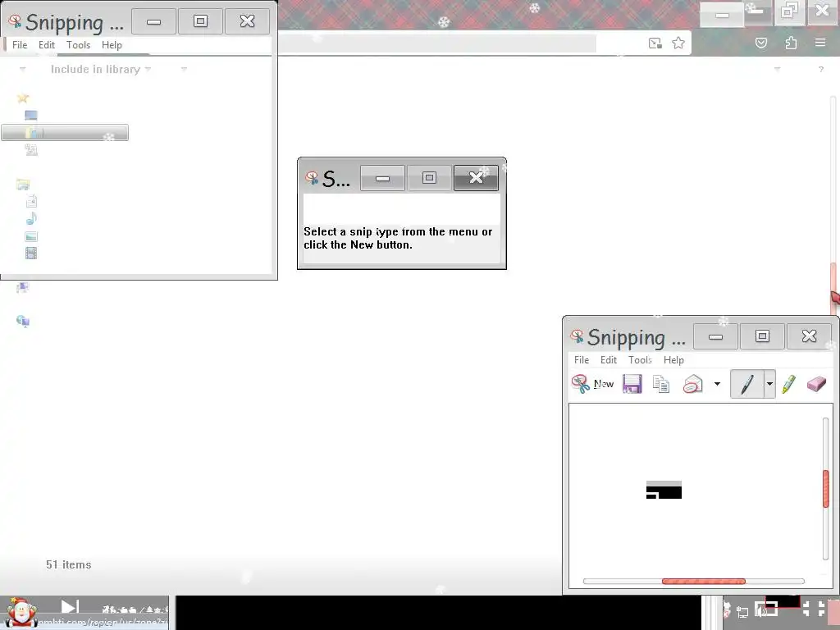Minimize the top-left Snipping window
The image size is (840, 630).
[x=153, y=21]
